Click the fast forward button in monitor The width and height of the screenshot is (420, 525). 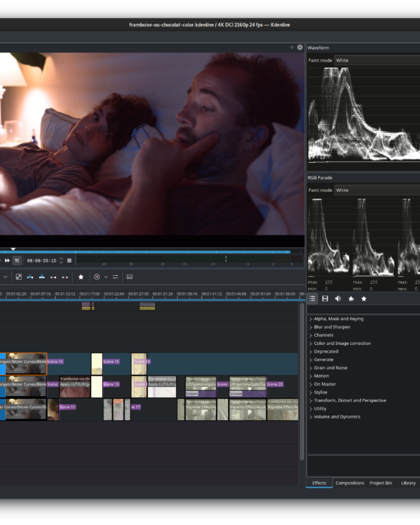[7, 260]
